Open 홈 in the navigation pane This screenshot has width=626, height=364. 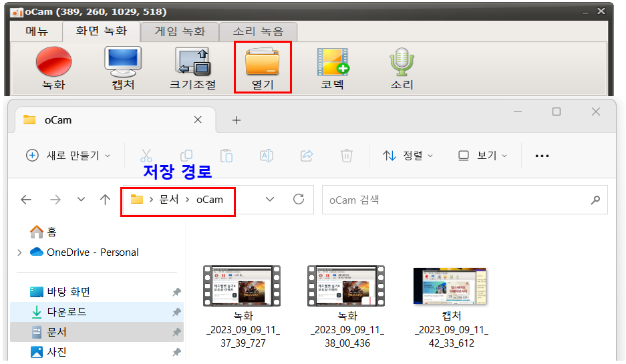(x=43, y=232)
